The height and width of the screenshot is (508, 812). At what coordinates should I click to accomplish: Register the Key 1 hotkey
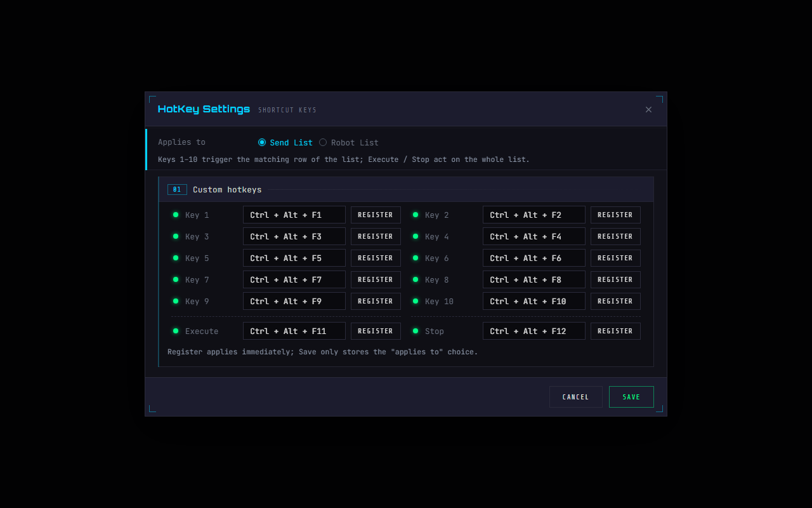[376, 215]
